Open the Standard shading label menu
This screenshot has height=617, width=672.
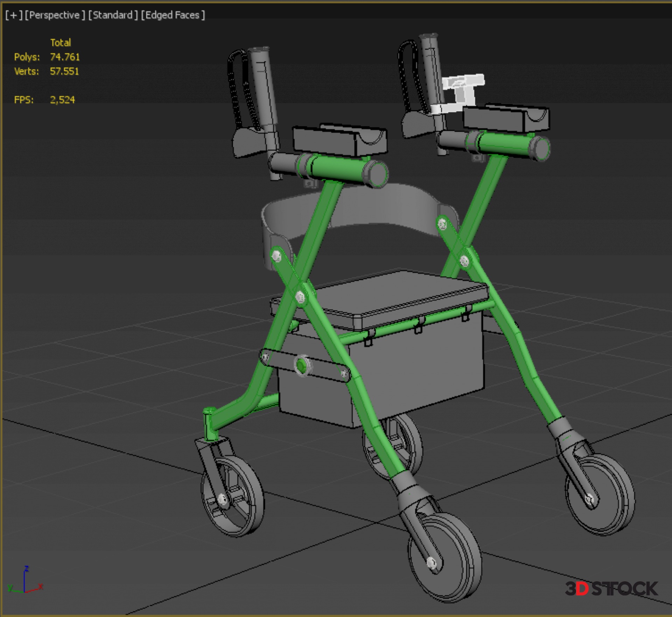113,15
